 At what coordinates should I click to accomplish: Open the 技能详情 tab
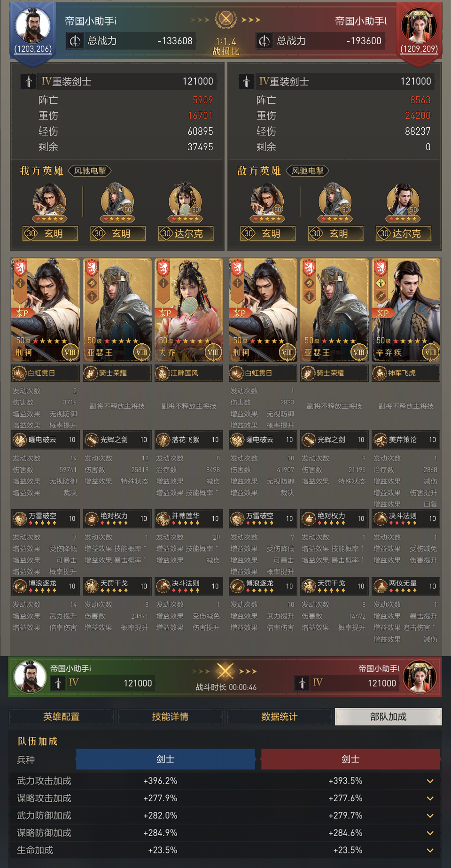[x=170, y=717]
